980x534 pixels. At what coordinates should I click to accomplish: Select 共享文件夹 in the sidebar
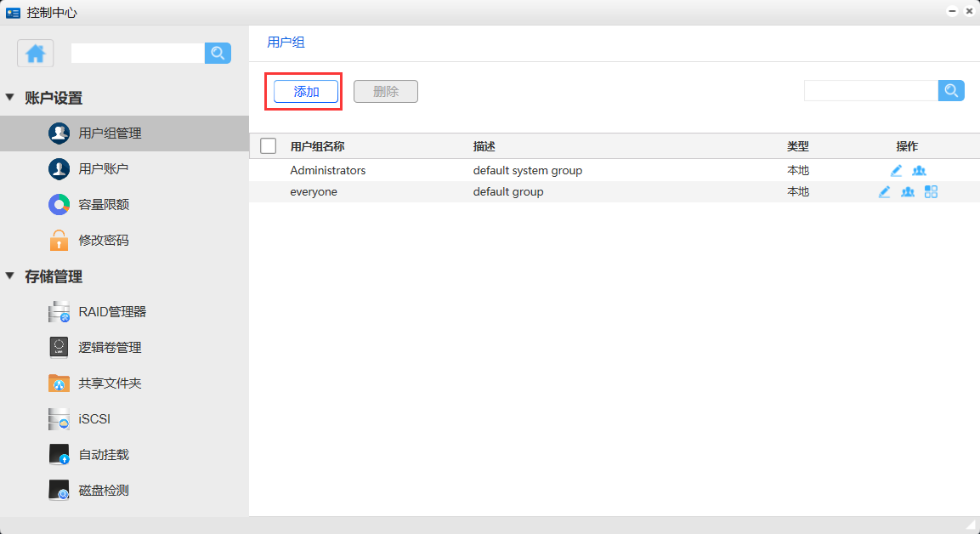click(x=110, y=383)
